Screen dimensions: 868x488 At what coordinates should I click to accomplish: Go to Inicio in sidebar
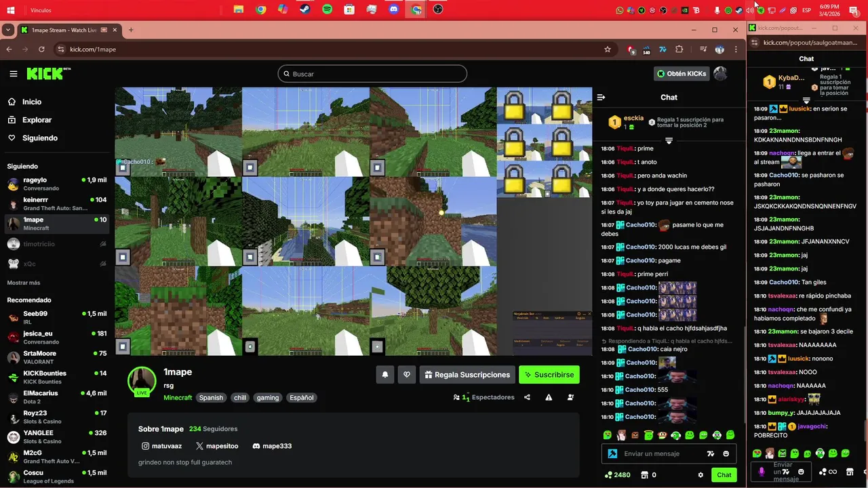click(x=32, y=102)
